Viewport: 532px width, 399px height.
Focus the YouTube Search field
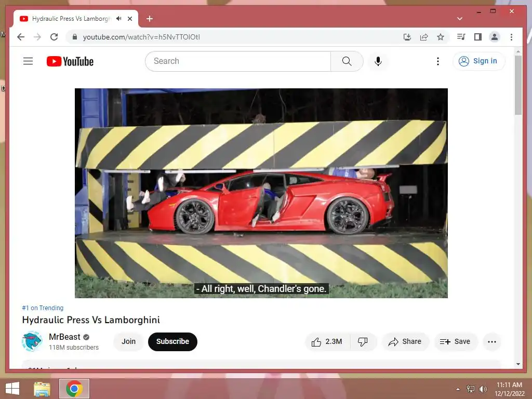pyautogui.click(x=238, y=61)
